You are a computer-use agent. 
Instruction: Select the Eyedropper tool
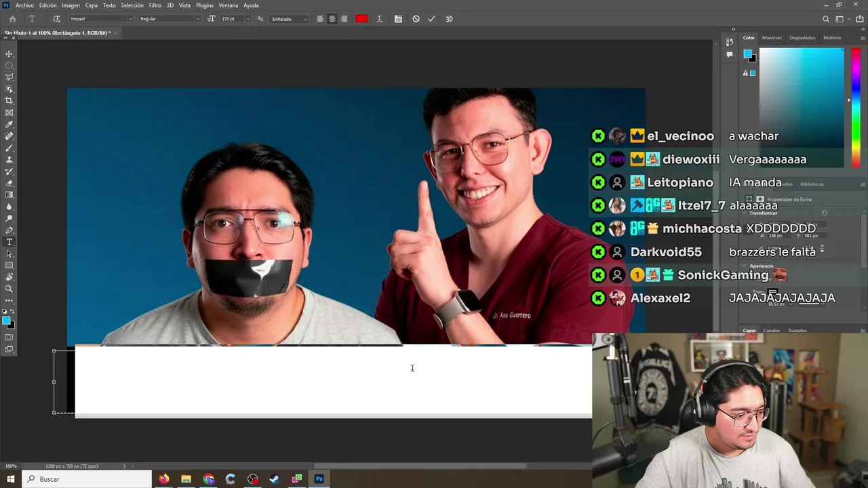pyautogui.click(x=9, y=125)
